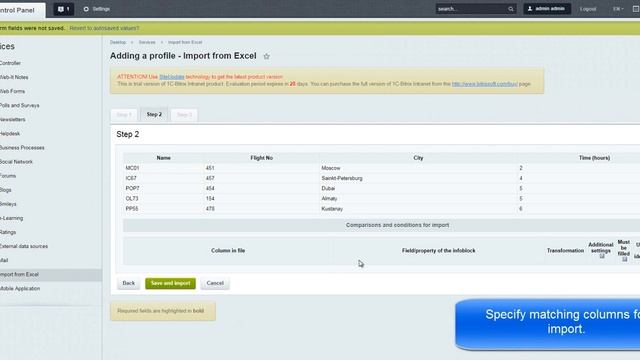Open Helpdesk in the sidebar

pyautogui.click(x=10, y=133)
